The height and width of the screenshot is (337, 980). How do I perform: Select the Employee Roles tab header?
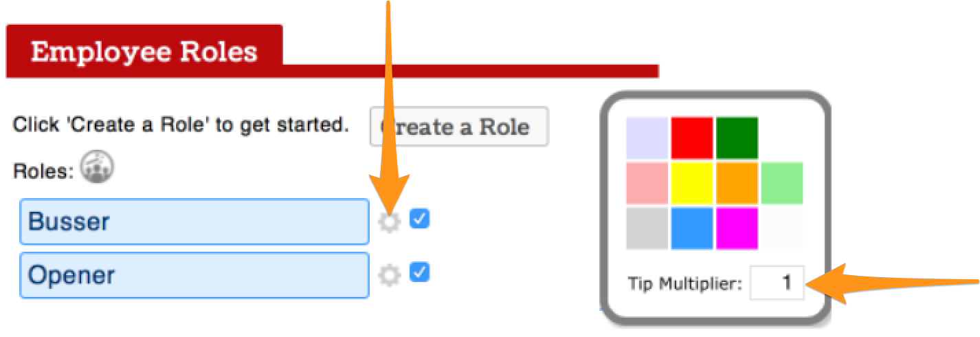(x=144, y=52)
